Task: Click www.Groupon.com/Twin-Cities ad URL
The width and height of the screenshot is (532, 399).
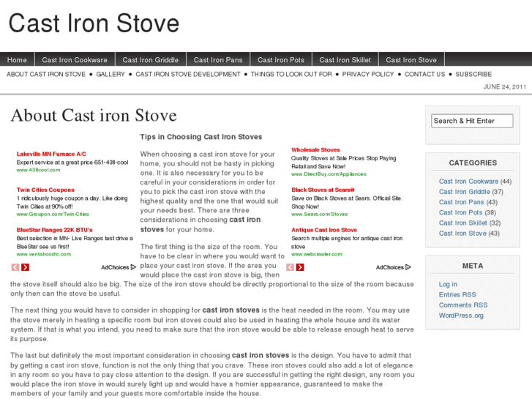Action: click(x=53, y=214)
